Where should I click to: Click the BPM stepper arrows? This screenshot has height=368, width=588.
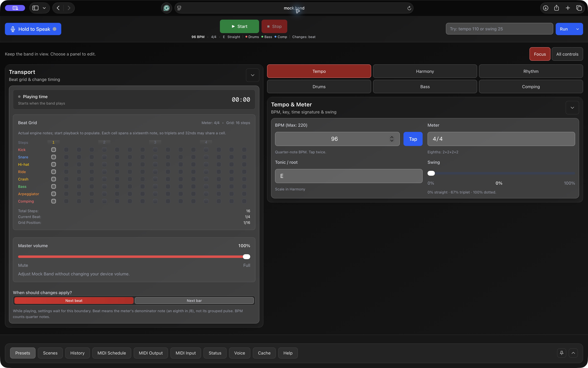click(392, 139)
